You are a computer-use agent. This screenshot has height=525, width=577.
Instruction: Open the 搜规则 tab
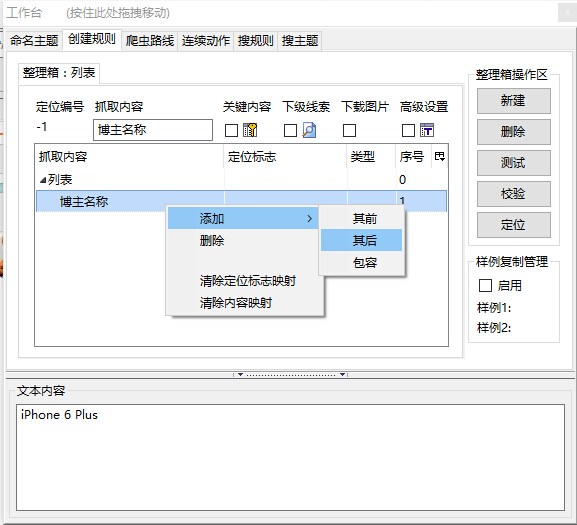click(255, 40)
